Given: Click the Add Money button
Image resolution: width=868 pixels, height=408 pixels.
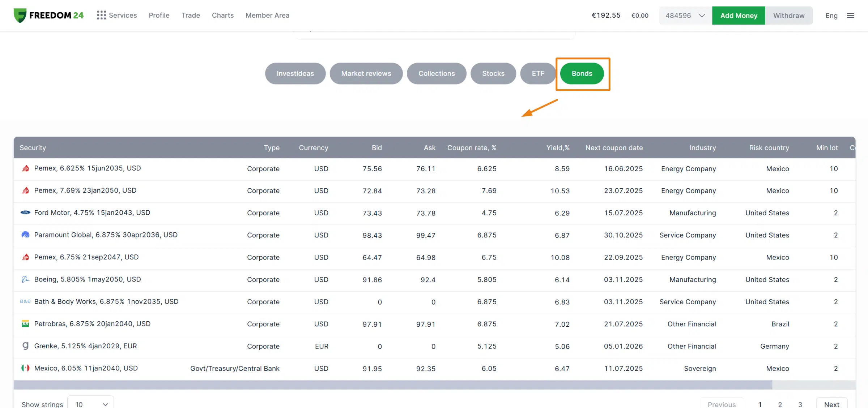Looking at the screenshot, I should pos(739,16).
